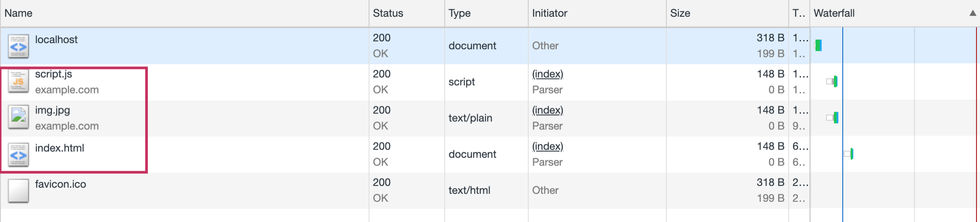980x222 pixels.
Task: Click the script.js JS file icon
Action: click(18, 82)
